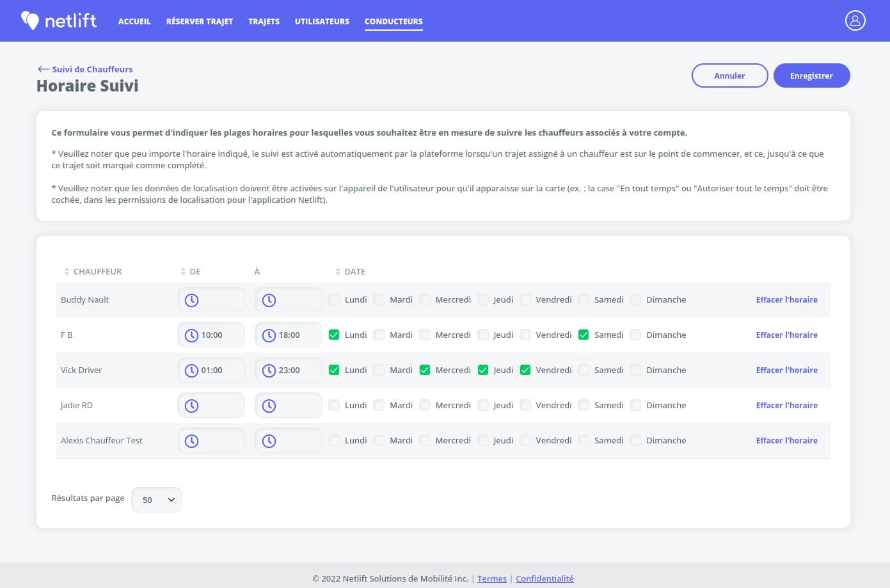
Task: Enable Dimanche for Jadie RD
Action: (x=635, y=405)
